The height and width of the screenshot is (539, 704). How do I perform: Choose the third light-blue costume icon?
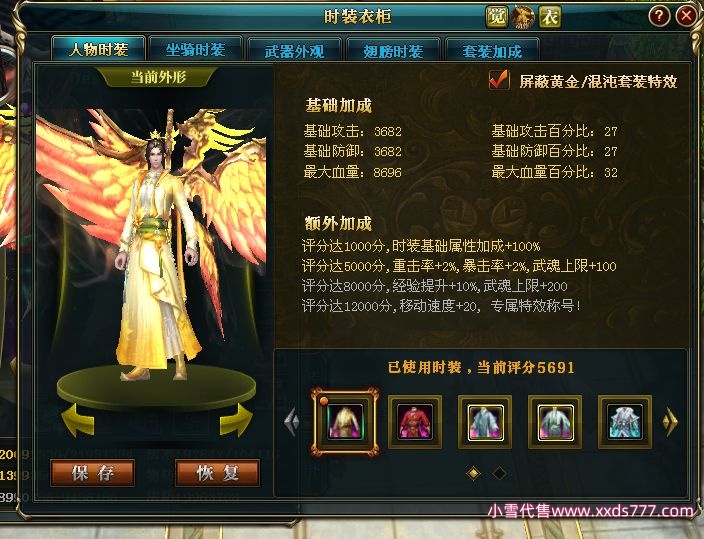(x=485, y=422)
